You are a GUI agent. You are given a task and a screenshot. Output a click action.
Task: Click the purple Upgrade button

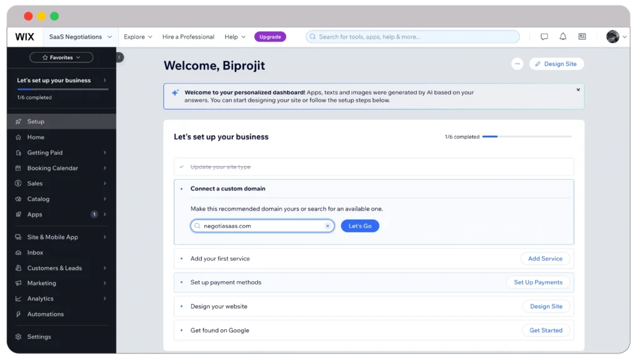(x=270, y=37)
